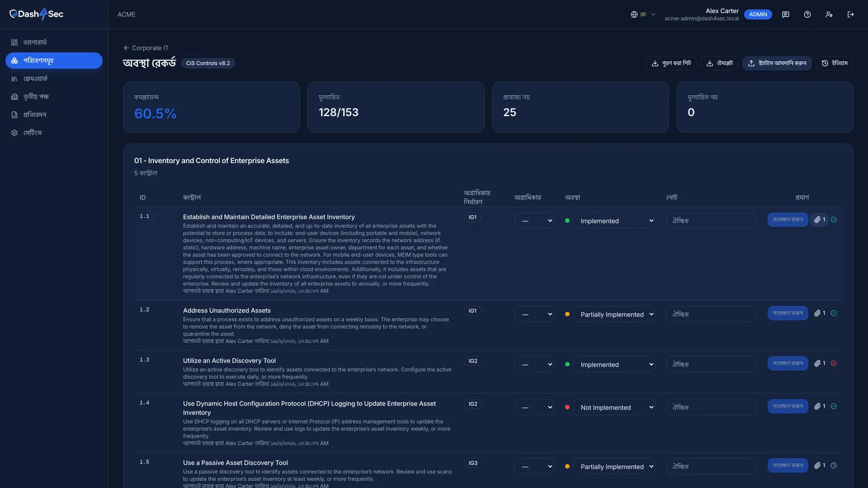Open তৃতীয় পক্ষ in the sidebar

click(54, 97)
